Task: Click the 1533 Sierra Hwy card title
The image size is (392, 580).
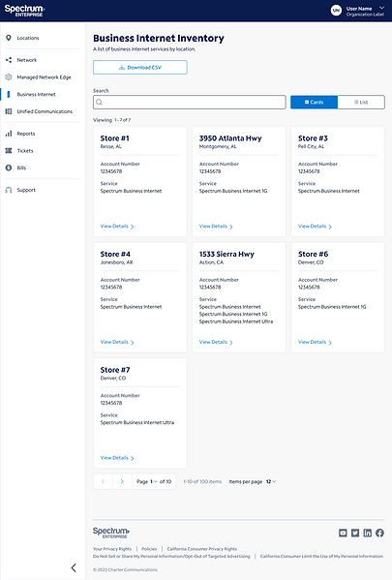Action: [226, 254]
